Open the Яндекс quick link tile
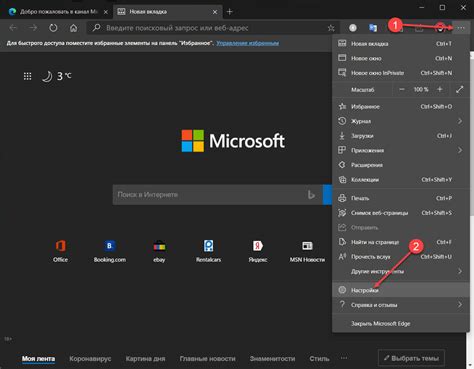 coord(258,251)
